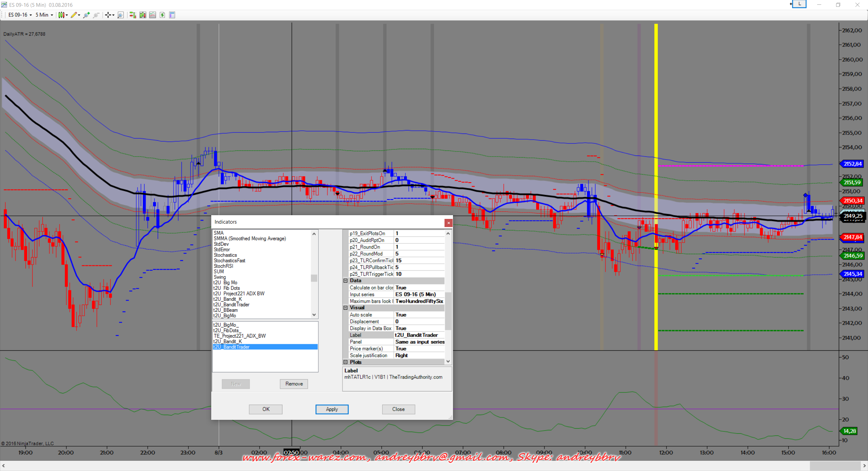The height and width of the screenshot is (471, 868).
Task: Open Strategies via dollar sign icon
Action: coord(162,15)
